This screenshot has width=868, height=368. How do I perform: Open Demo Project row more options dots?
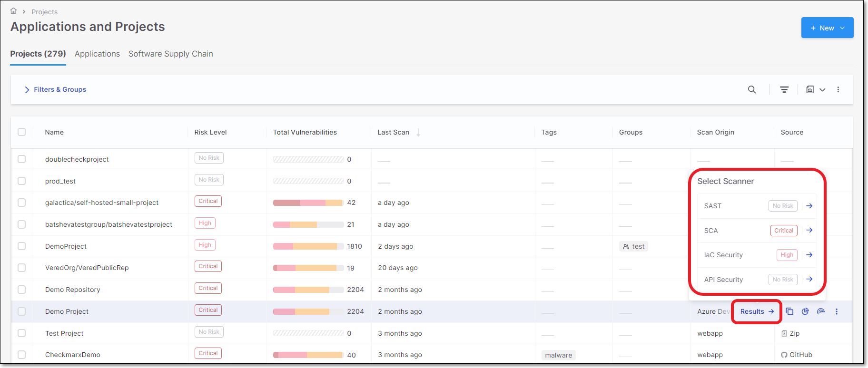point(837,311)
